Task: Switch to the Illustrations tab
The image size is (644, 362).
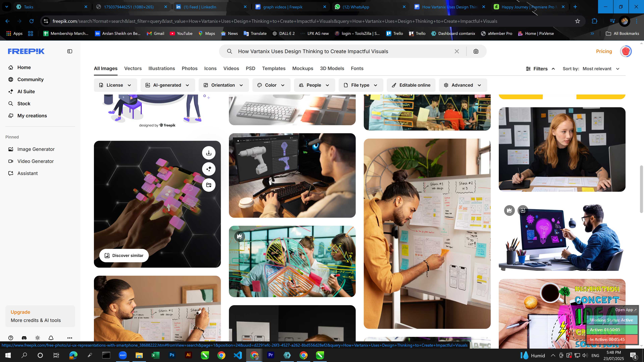Action: click(x=162, y=68)
